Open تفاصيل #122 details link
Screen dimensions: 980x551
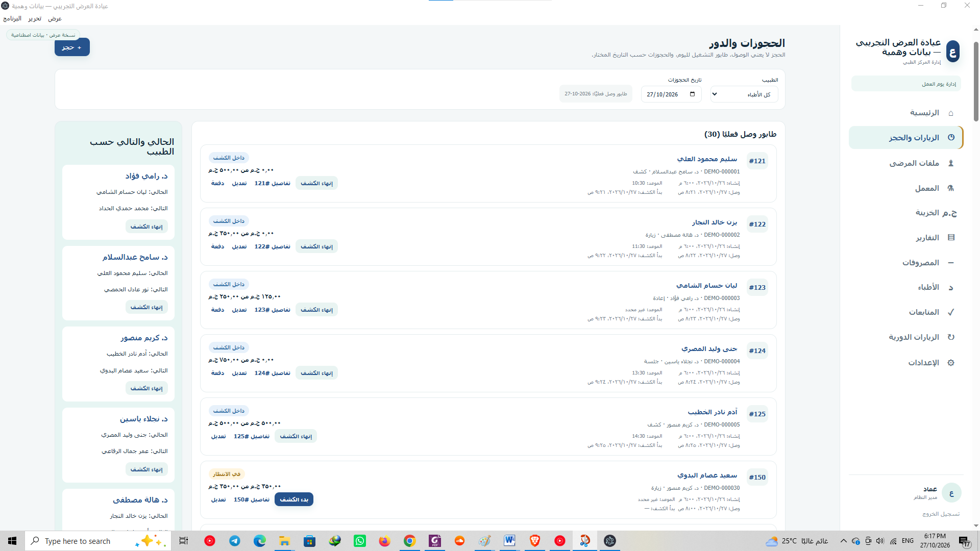[x=273, y=246]
